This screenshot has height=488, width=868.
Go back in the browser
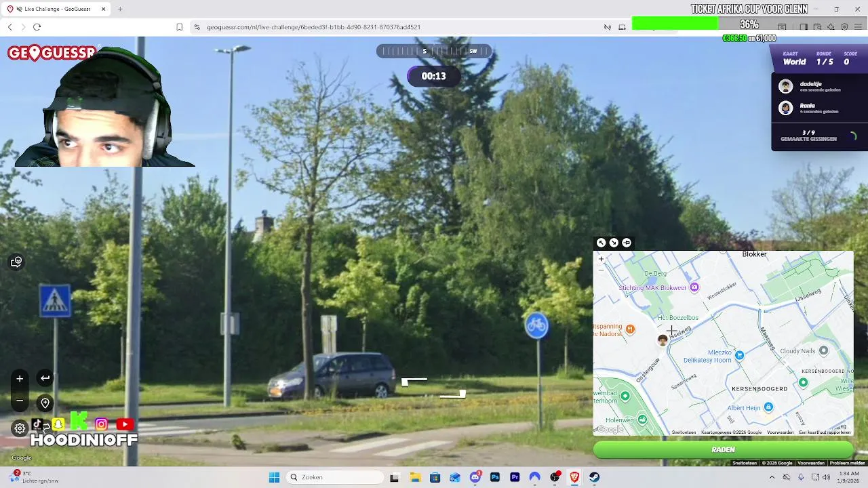click(x=9, y=27)
